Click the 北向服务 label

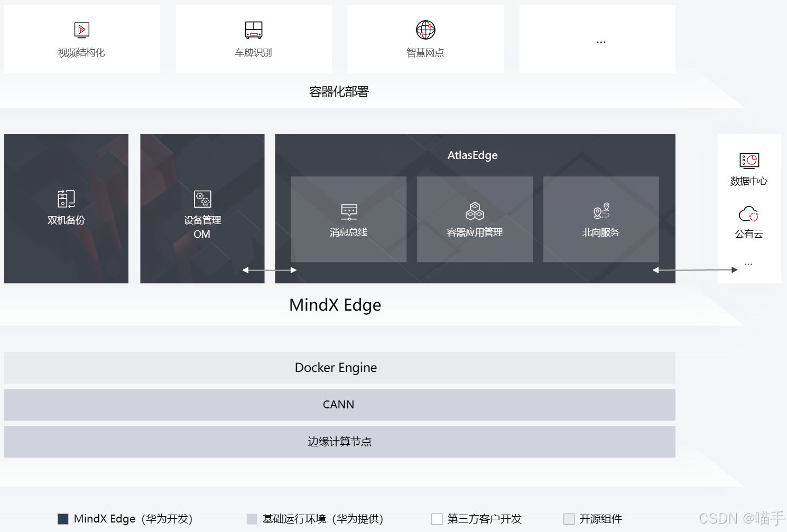601,232
